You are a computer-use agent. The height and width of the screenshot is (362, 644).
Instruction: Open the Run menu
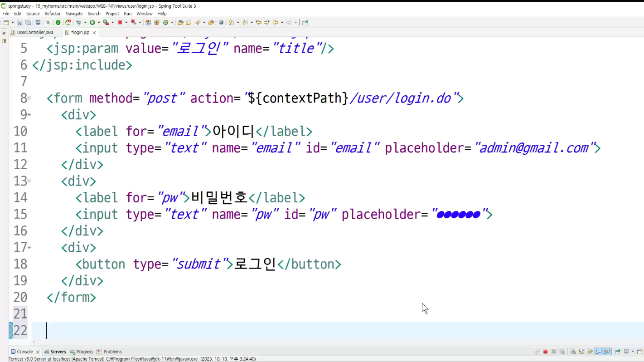pos(128,14)
